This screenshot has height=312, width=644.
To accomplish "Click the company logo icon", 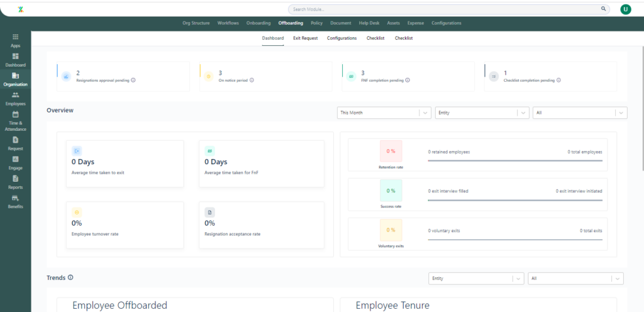I will tap(21, 9).
